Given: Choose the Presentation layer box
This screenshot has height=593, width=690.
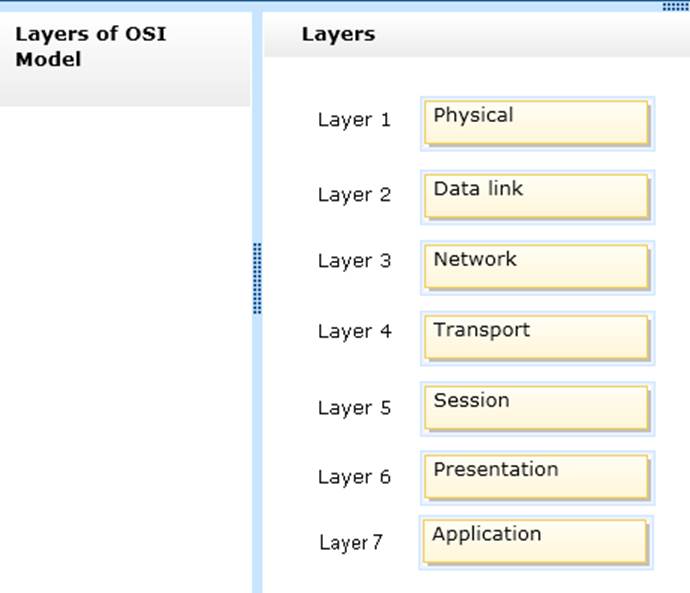Looking at the screenshot, I should (x=536, y=477).
